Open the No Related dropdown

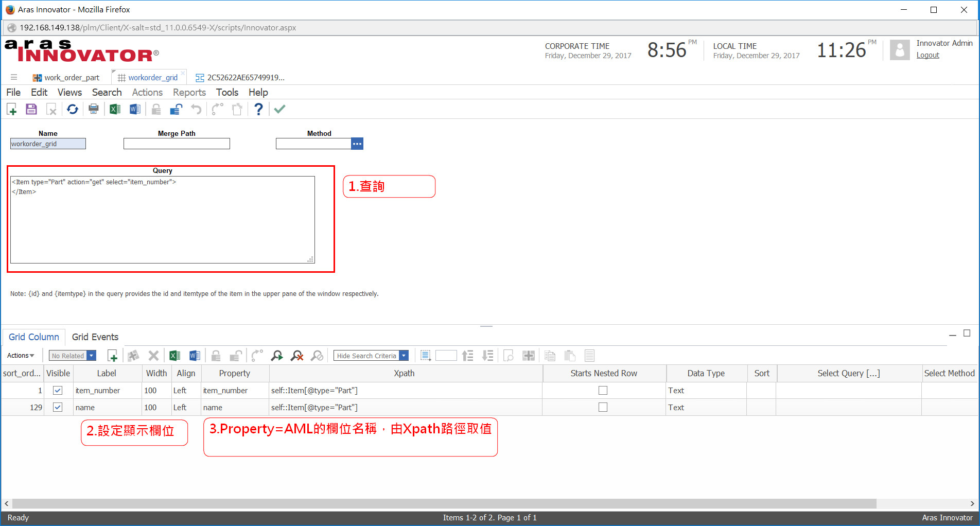[73, 356]
